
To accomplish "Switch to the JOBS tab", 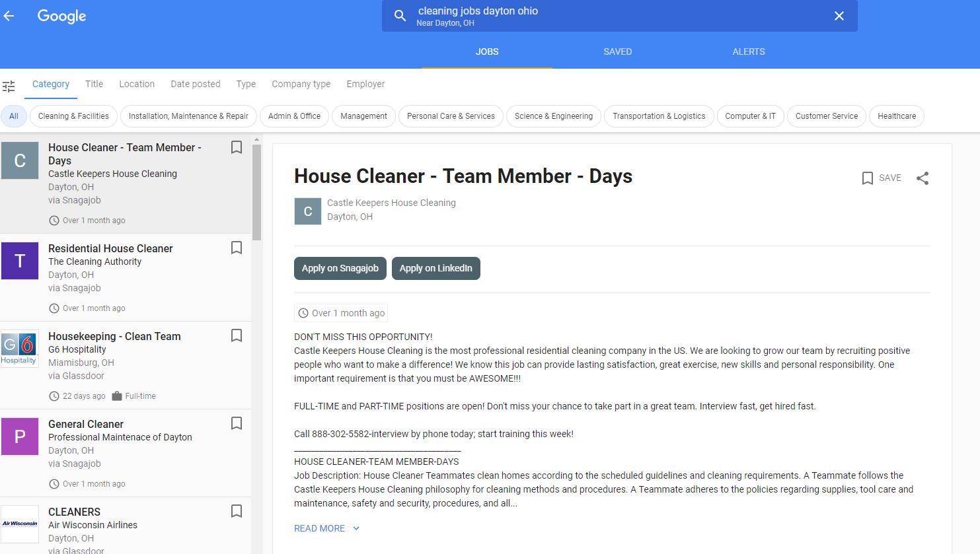I will pyautogui.click(x=487, y=52).
